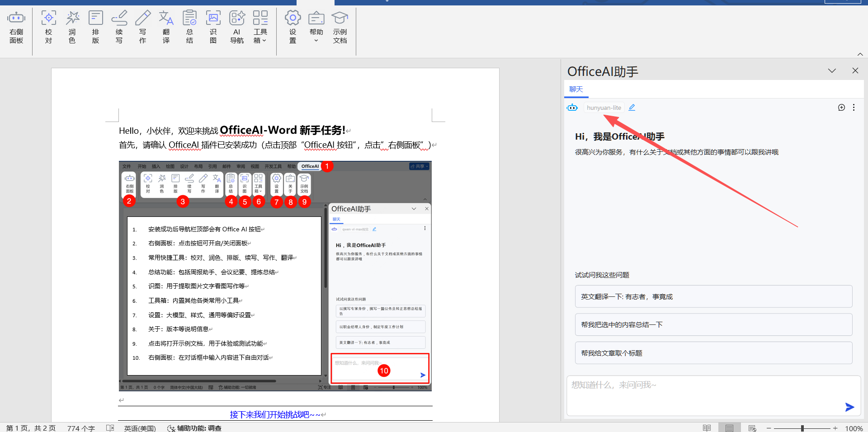The height and width of the screenshot is (432, 868).
Task: Open the 排版 layout tool
Action: click(96, 27)
